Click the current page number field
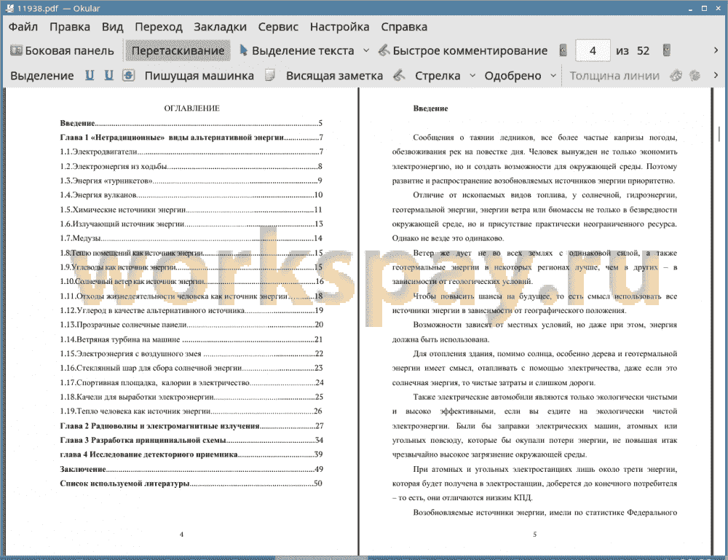This screenshot has width=728, height=560. pyautogui.click(x=593, y=51)
